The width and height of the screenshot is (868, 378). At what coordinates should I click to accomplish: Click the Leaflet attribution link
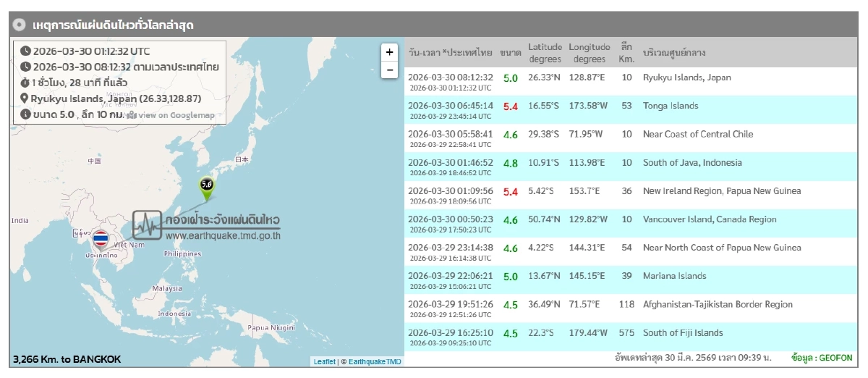[x=325, y=361]
